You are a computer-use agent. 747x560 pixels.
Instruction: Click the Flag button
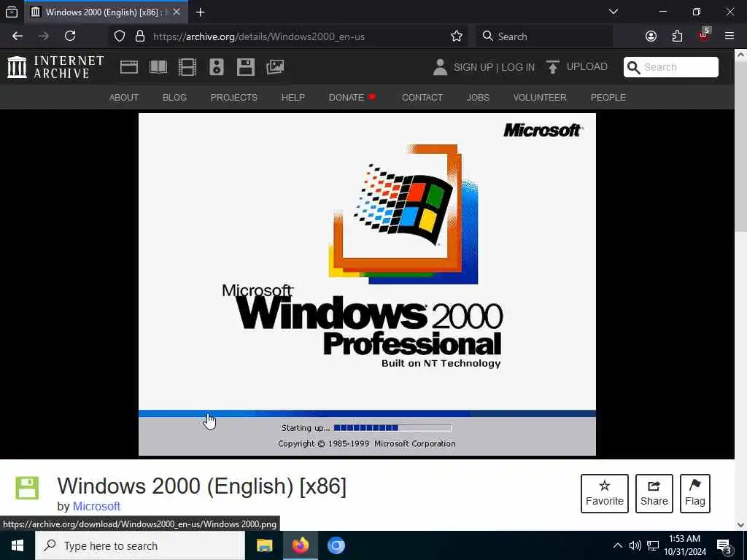coord(695,494)
